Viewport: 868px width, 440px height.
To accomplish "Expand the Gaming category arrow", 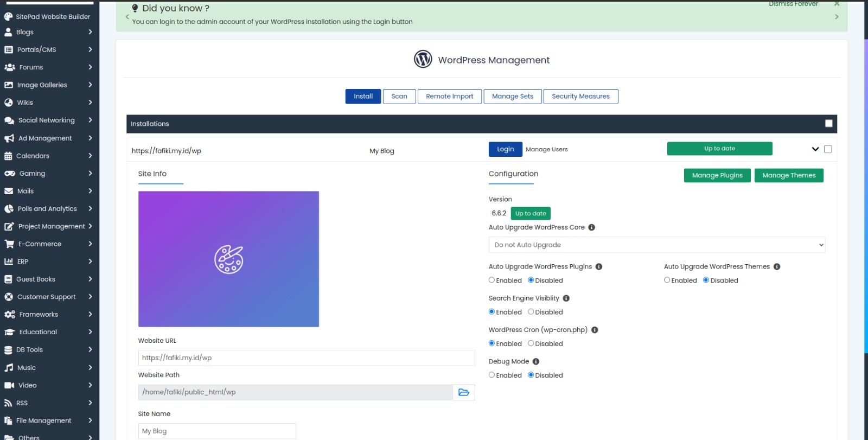I will pos(90,174).
